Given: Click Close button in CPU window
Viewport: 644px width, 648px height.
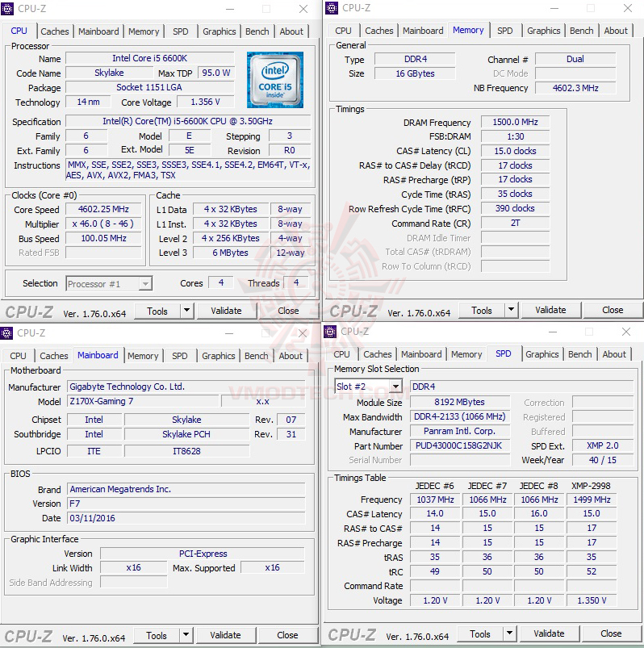Looking at the screenshot, I should (288, 311).
